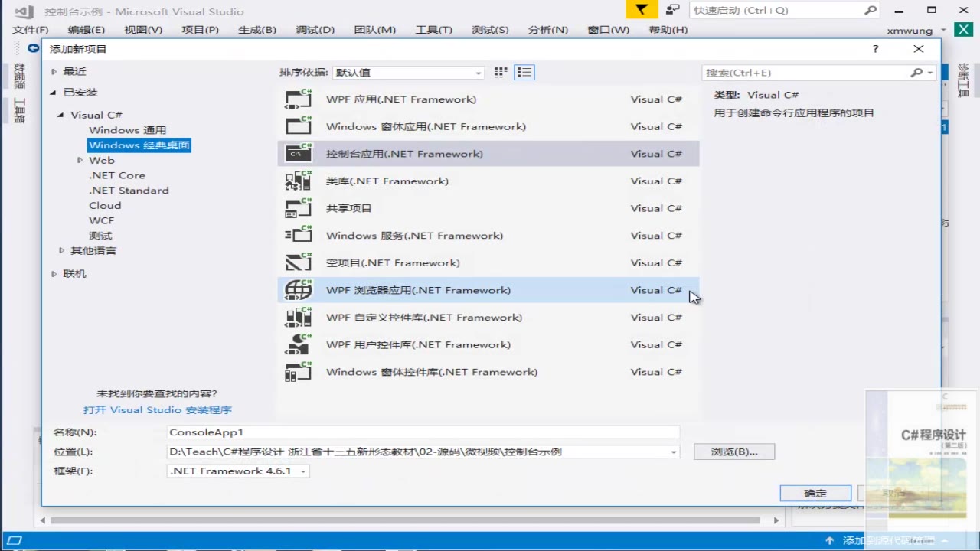The height and width of the screenshot is (551, 980).
Task: Select Windows 通用 category
Action: [127, 130]
